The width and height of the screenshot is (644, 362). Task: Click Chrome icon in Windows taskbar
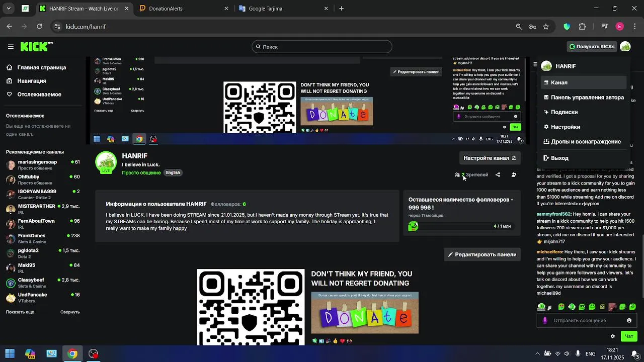(72, 353)
